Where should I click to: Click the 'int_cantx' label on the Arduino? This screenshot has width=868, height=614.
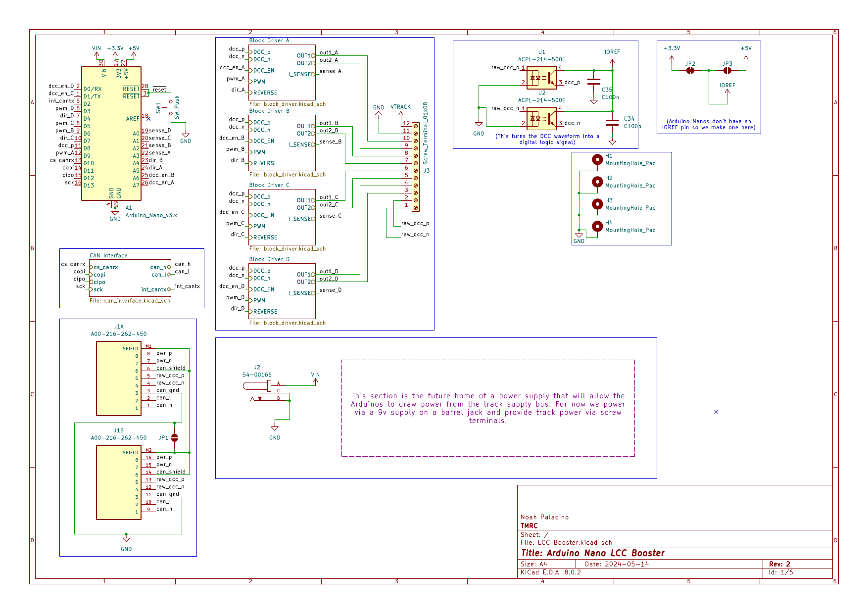point(61,101)
